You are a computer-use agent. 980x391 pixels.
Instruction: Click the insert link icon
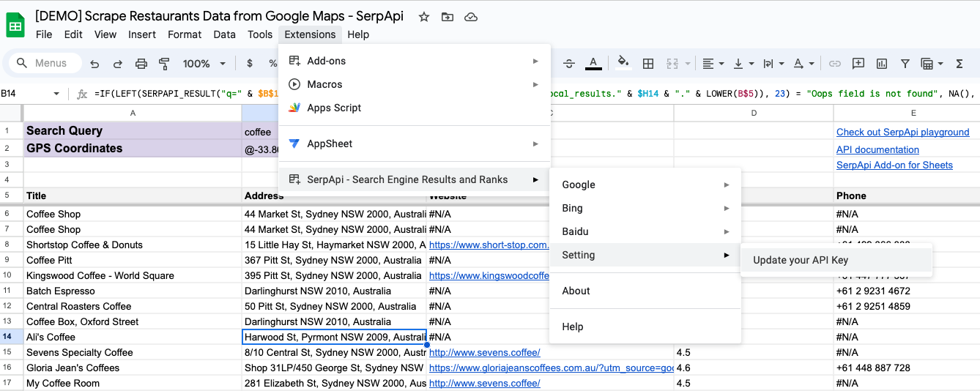coord(835,64)
